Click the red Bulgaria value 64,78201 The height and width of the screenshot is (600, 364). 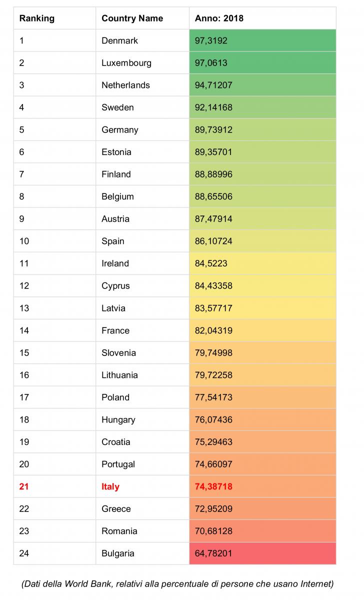(x=262, y=553)
